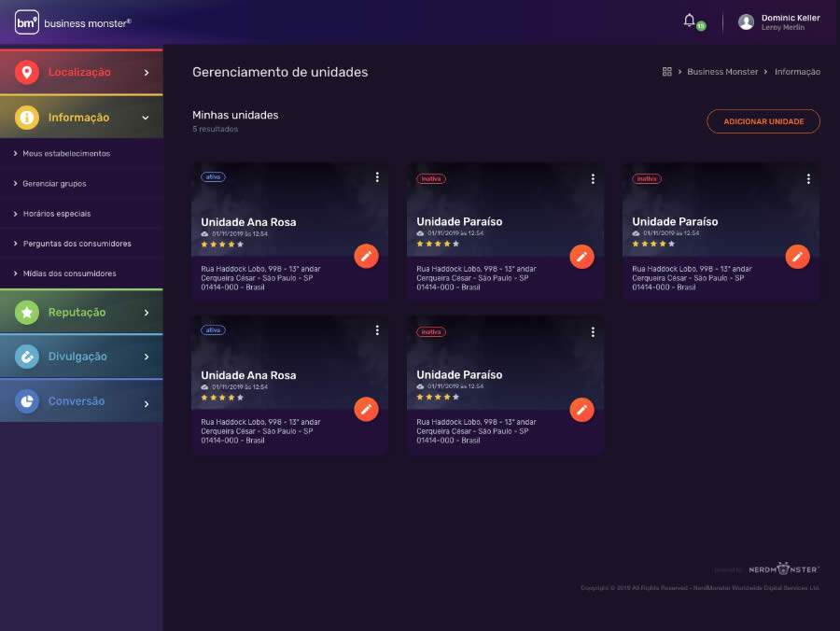Click the 'inativa' badge on the first Unidade Paraíso
This screenshot has width=840, height=631.
pyautogui.click(x=429, y=178)
